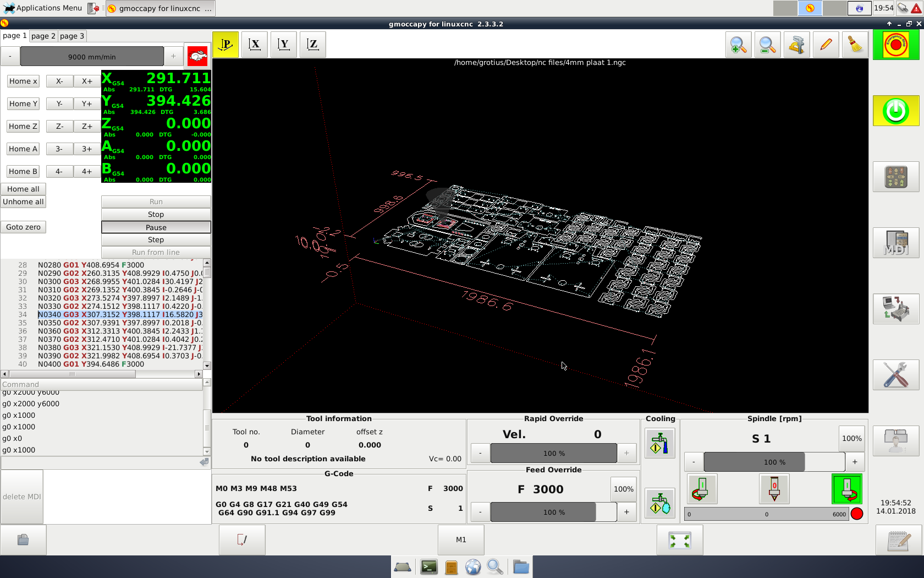
Task: Open page 1 tab
Action: tap(14, 36)
